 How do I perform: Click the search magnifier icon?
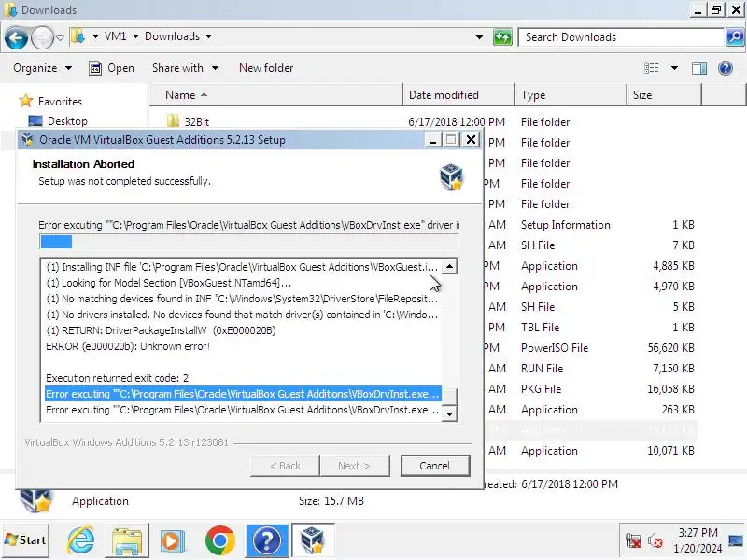click(735, 37)
